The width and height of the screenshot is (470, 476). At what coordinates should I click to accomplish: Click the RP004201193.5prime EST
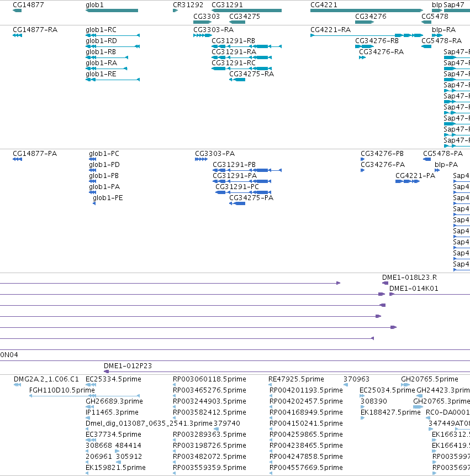(271, 396)
